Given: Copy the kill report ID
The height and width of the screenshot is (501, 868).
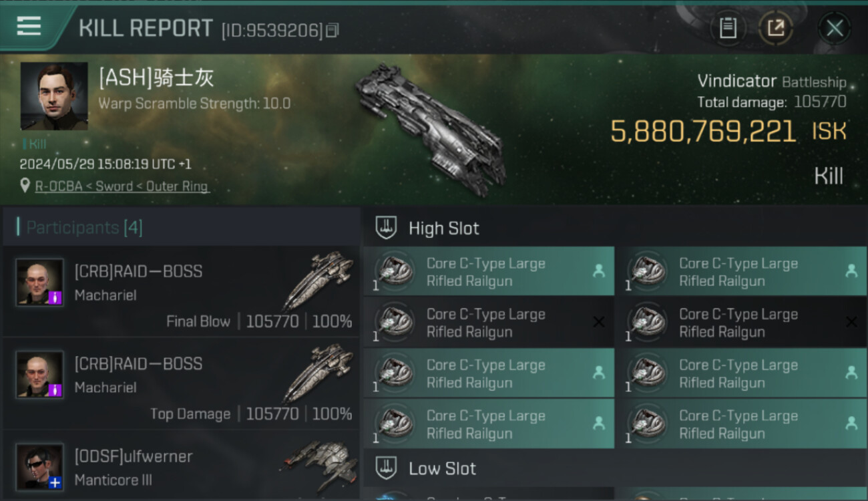Looking at the screenshot, I should pyautogui.click(x=333, y=30).
